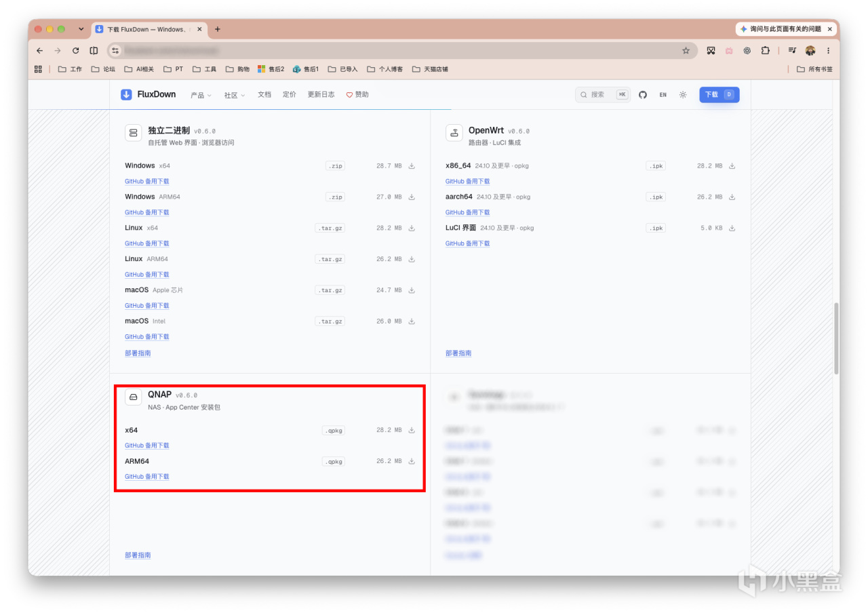Switch language to EN
The width and height of the screenshot is (868, 613).
pos(663,95)
